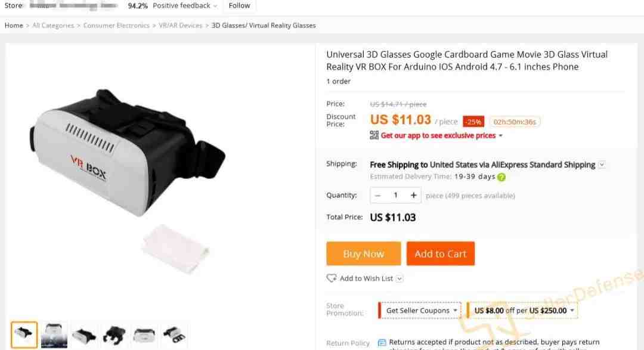The width and height of the screenshot is (644, 350).
Task: Increase quantity with the plus button
Action: click(413, 196)
